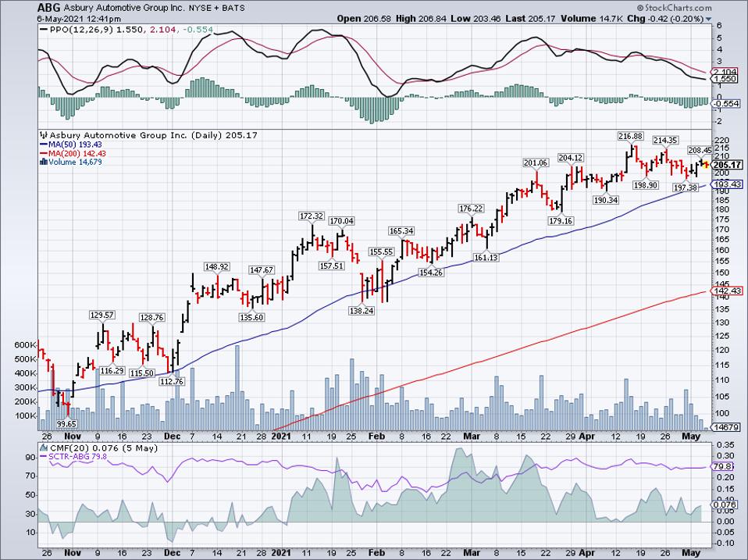Viewport: 748px width, 560px height.
Task: Click the bold 205.17 last-price tag on right axis
Action: click(x=728, y=165)
